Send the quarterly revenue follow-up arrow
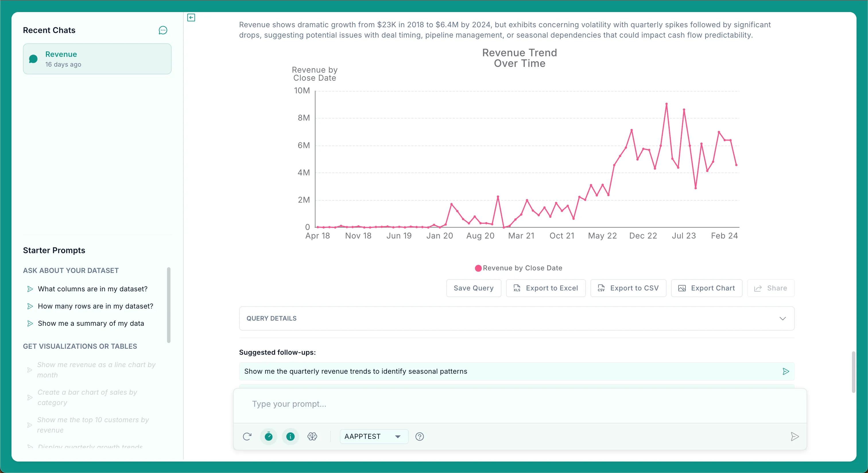868x473 pixels. (x=786, y=371)
